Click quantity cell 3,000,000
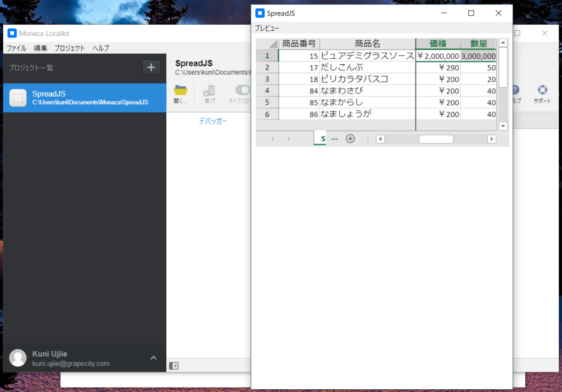This screenshot has width=562, height=392. (x=479, y=56)
